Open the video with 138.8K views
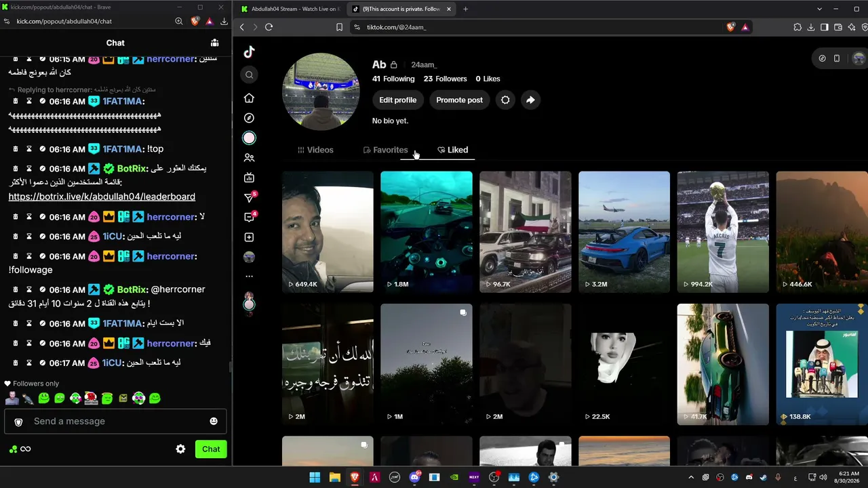The width and height of the screenshot is (868, 488). (822, 365)
